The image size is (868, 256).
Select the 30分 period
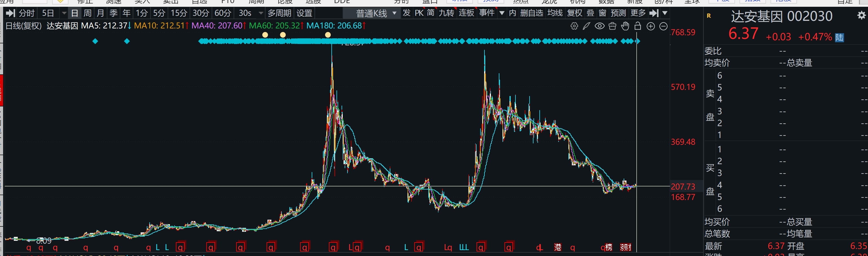(x=201, y=13)
